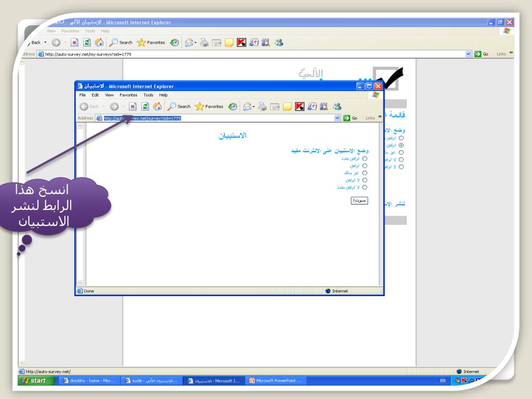Click EN language indicator in taskbar
The height and width of the screenshot is (399, 532).
[443, 381]
